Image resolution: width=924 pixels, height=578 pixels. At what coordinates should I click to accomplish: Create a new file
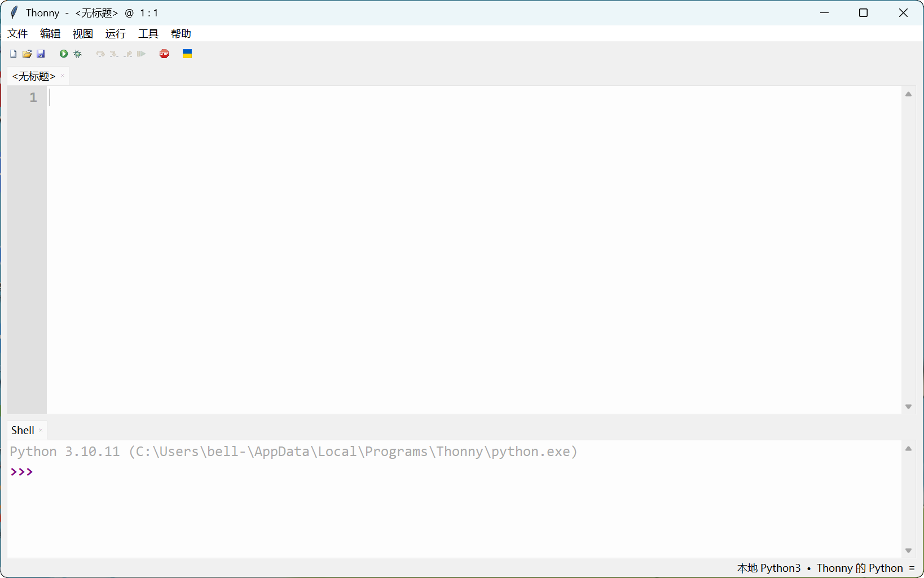[x=12, y=54]
